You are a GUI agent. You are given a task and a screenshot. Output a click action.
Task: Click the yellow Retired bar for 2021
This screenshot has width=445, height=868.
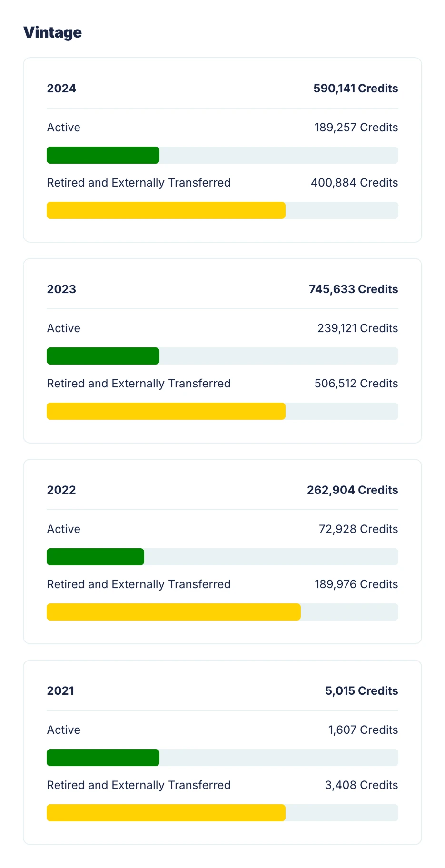tap(166, 813)
